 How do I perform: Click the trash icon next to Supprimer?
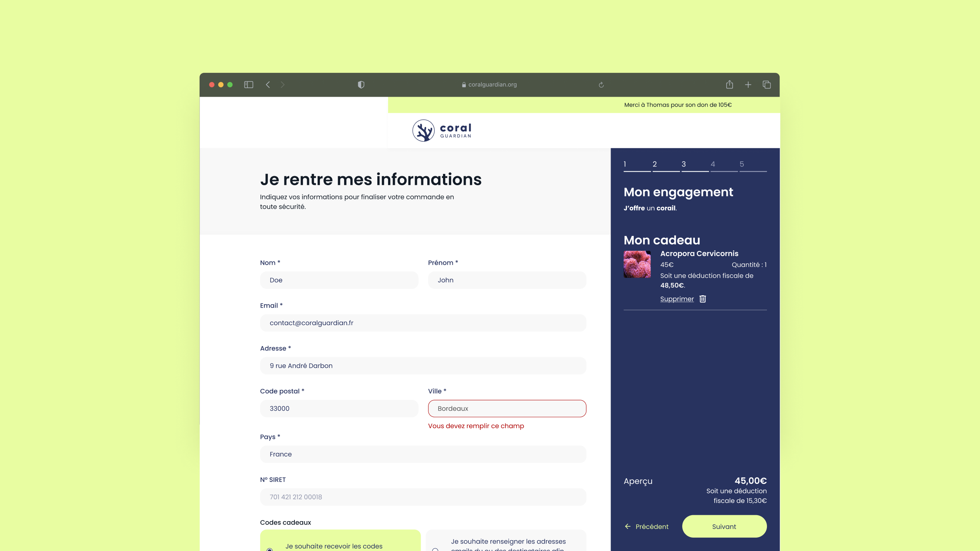pos(703,299)
